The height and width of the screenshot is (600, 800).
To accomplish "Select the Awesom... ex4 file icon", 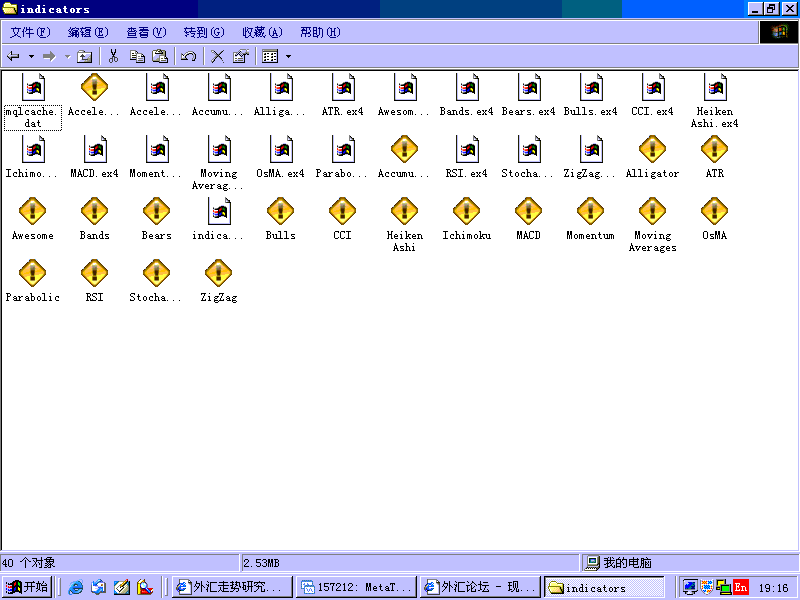I will [405, 87].
